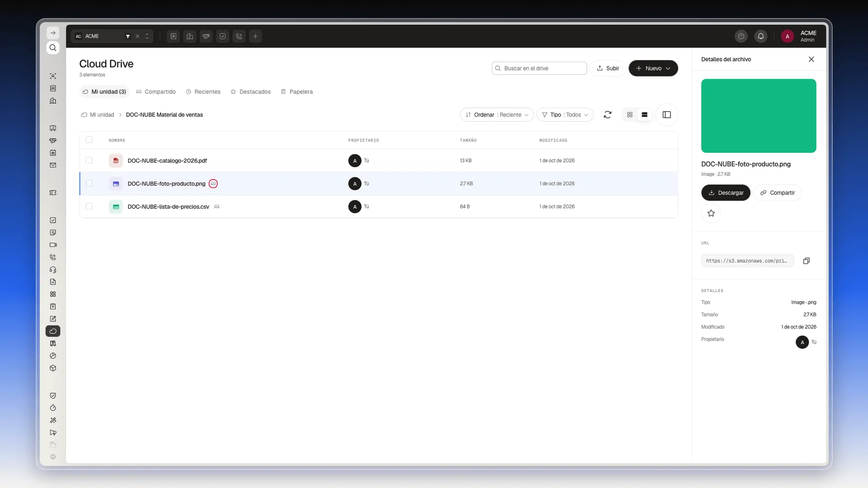Refresh the file list
The image size is (868, 488).
pos(608,115)
